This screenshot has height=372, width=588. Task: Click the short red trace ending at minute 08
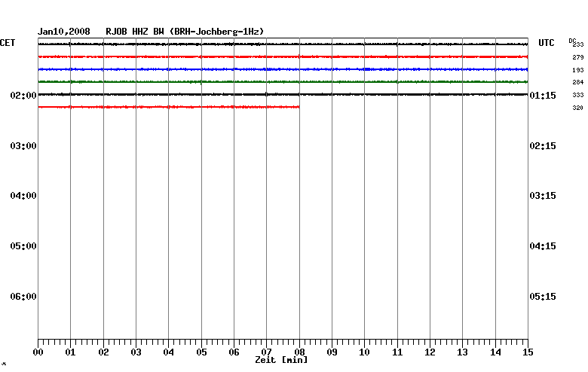tap(169, 107)
